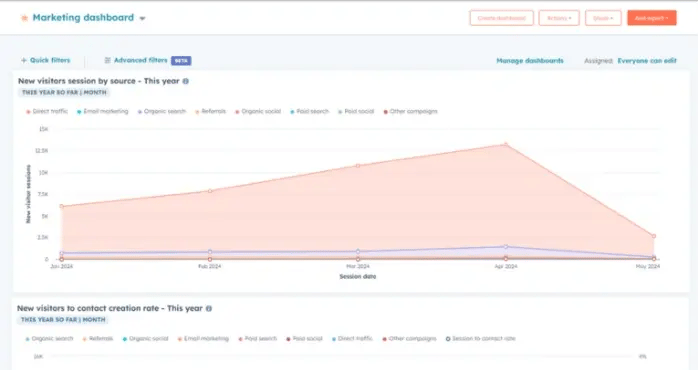Click the Session date axis title
Image resolution: width=700 pixels, height=370 pixels.
358,277
